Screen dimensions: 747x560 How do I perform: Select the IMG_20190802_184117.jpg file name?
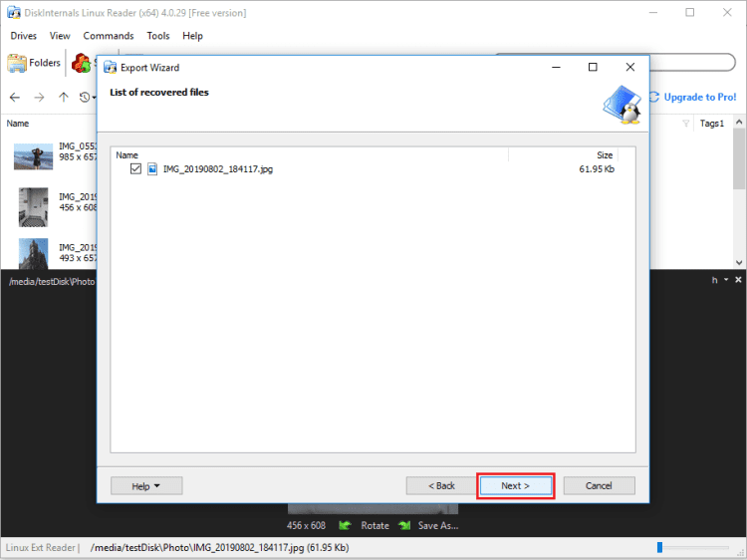(x=218, y=169)
